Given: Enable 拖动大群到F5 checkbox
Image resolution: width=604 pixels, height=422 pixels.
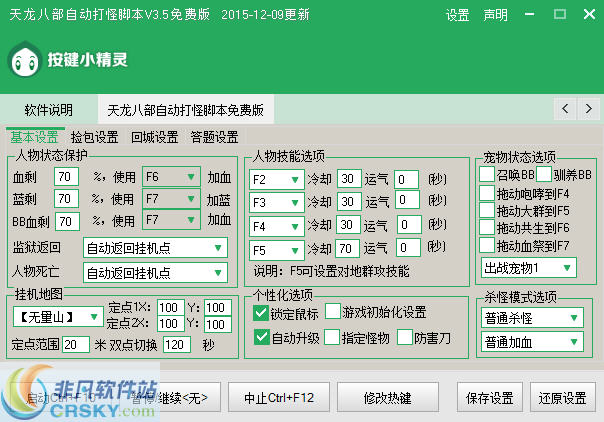Looking at the screenshot, I should 487,210.
